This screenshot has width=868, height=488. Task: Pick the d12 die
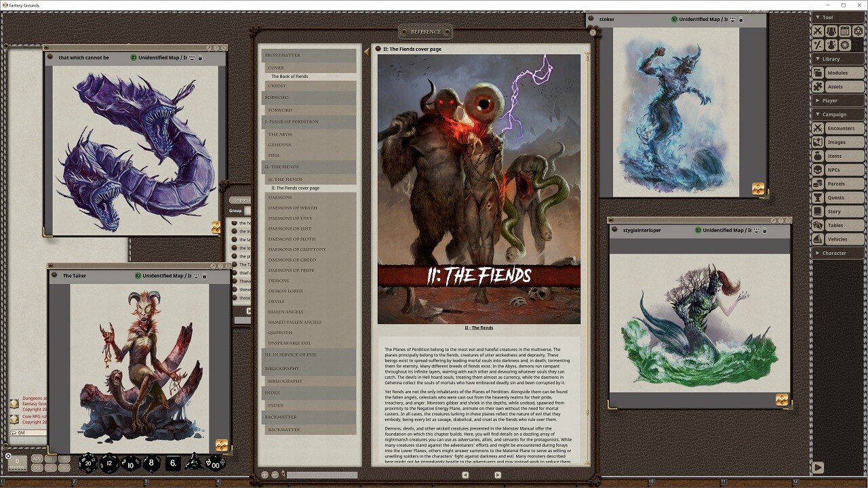pyautogui.click(x=109, y=463)
